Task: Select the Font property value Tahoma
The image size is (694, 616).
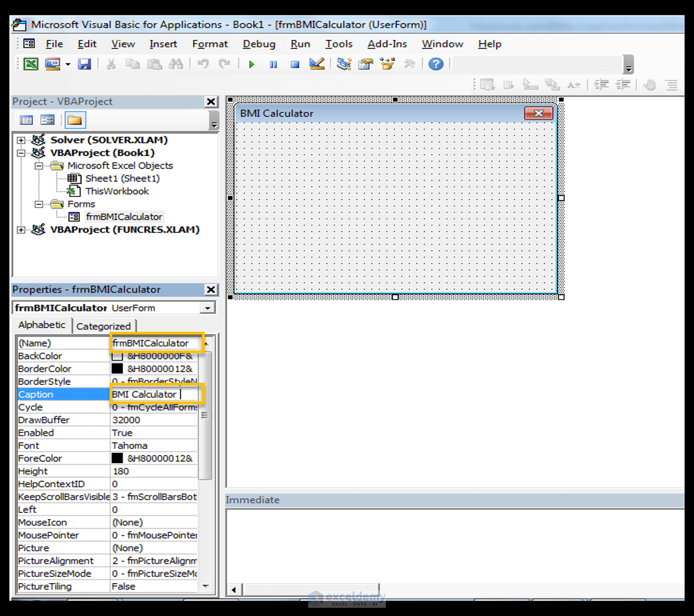Action: pos(154,446)
